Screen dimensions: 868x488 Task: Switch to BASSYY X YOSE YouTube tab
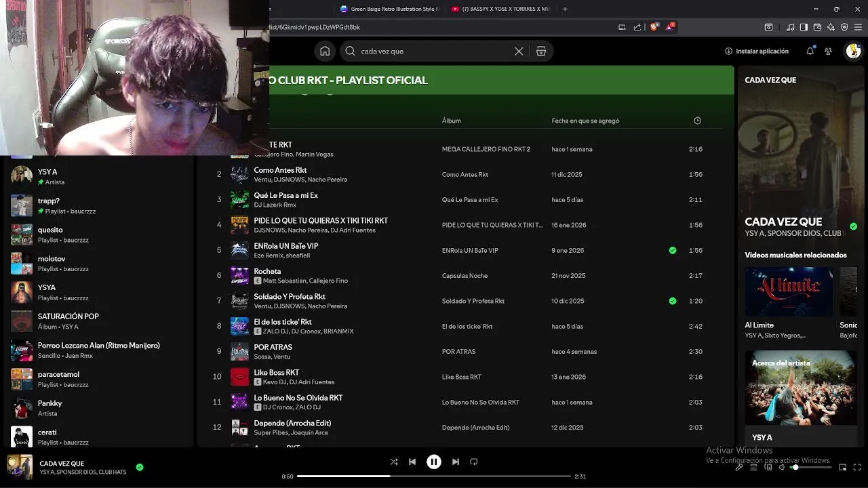point(500,9)
